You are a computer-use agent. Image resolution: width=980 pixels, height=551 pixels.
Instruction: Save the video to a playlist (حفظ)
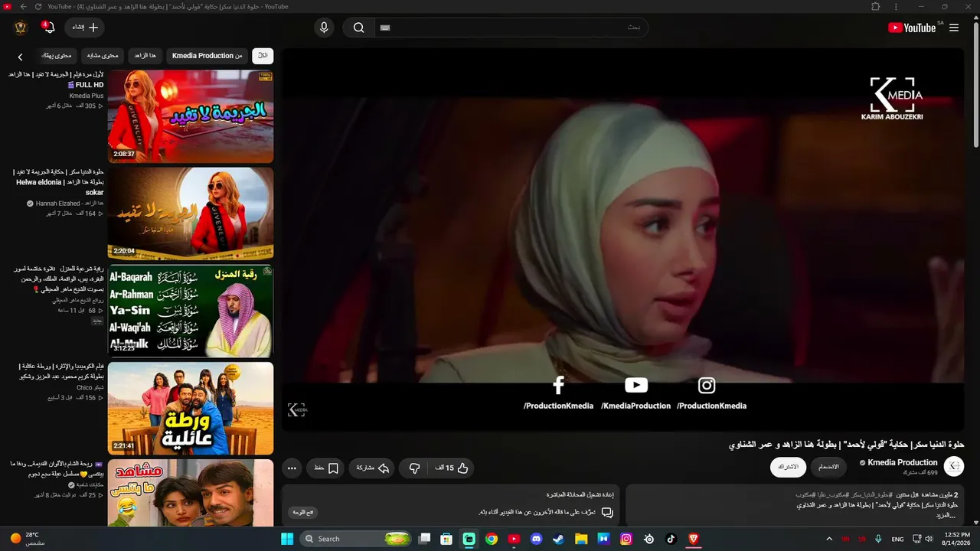[x=326, y=468]
